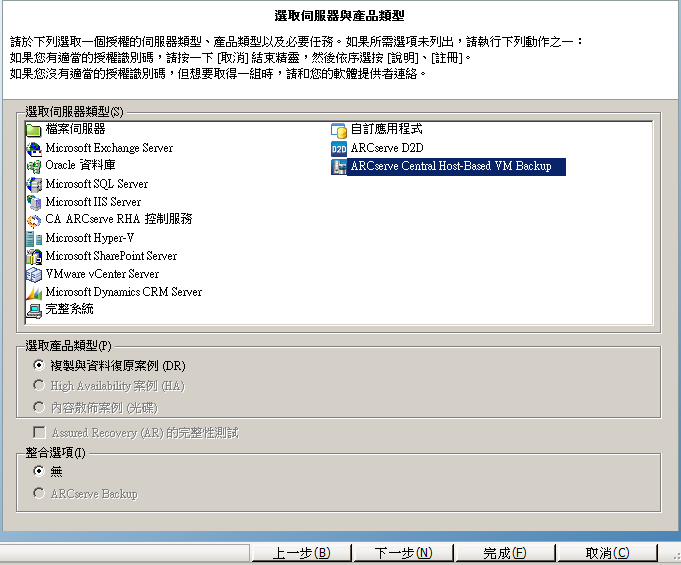
Task: Click the 自訂應用程式 icon
Action: point(339,129)
